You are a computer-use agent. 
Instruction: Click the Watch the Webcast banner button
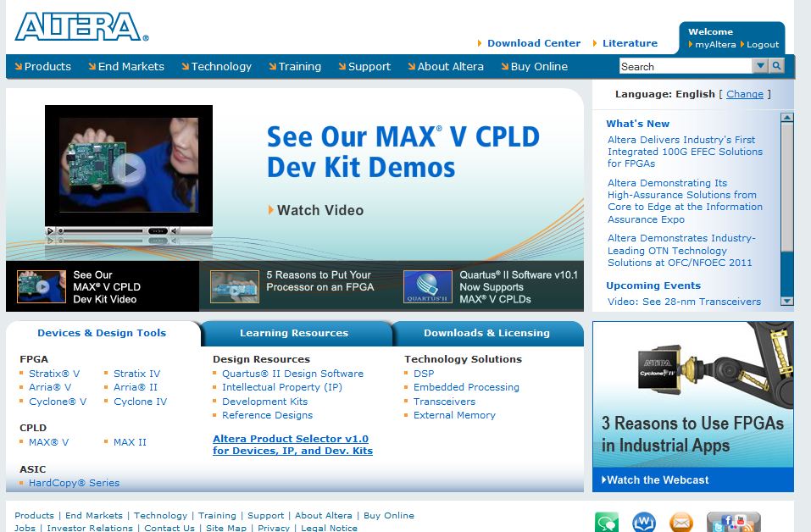point(692,479)
